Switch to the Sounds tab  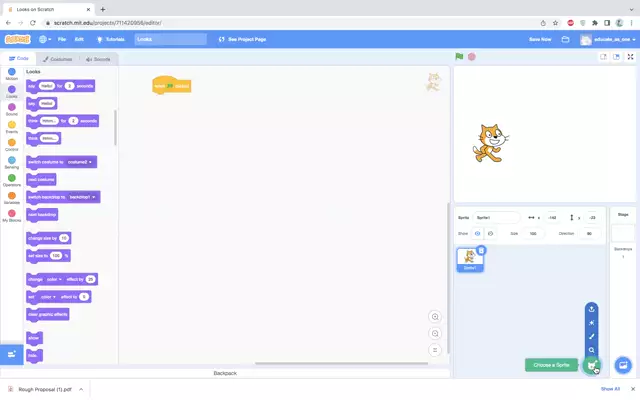click(x=98, y=59)
